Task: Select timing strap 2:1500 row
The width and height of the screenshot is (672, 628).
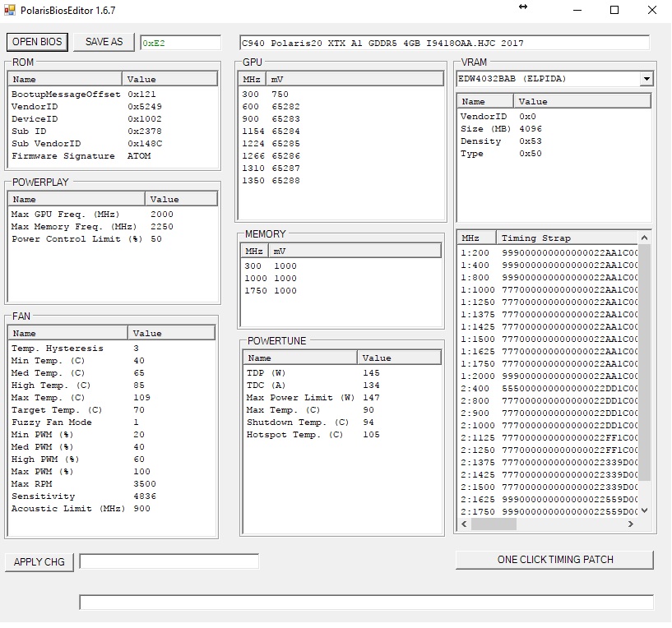Action: click(548, 487)
